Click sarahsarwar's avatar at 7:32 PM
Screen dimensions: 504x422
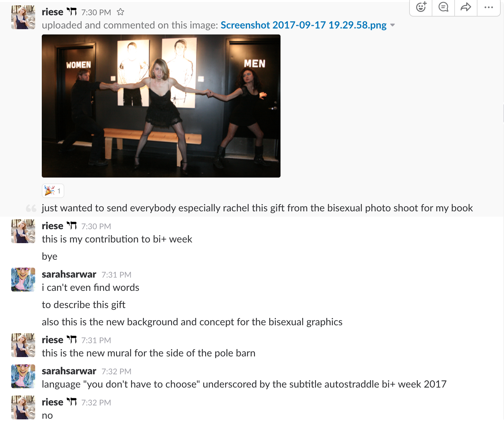[x=23, y=376]
